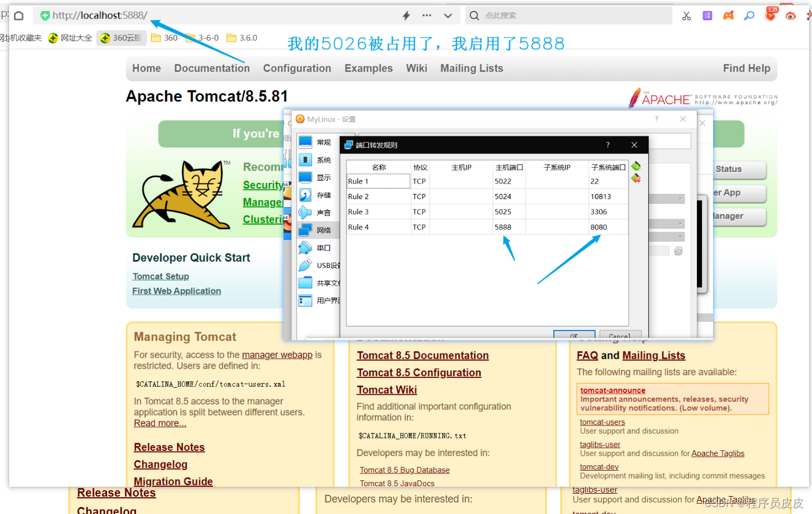This screenshot has width=812, height=514.
Task: Open the 网址大全 bookmark
Action: coord(70,38)
